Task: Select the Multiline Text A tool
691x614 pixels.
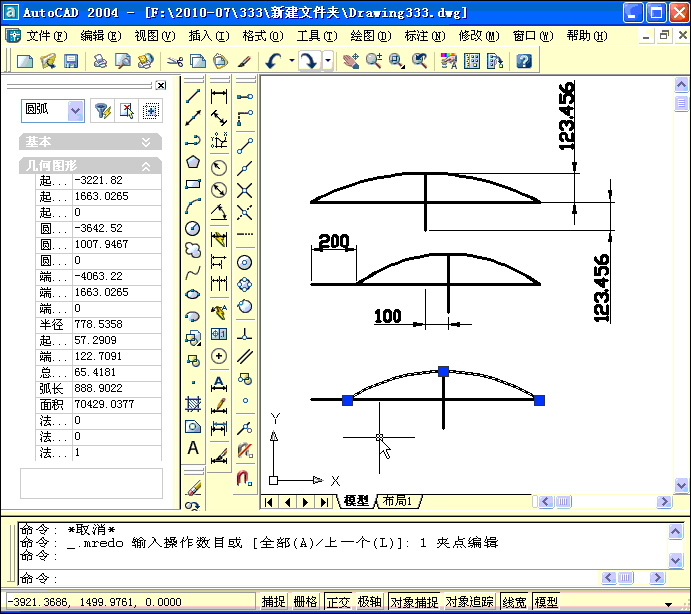Action: [x=193, y=448]
